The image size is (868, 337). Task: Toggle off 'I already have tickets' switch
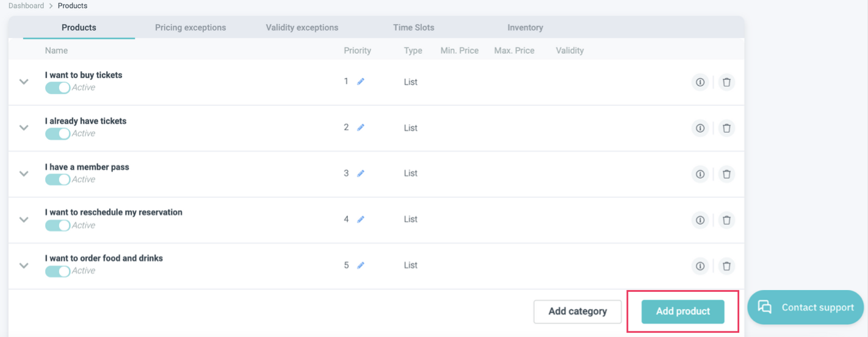(57, 134)
